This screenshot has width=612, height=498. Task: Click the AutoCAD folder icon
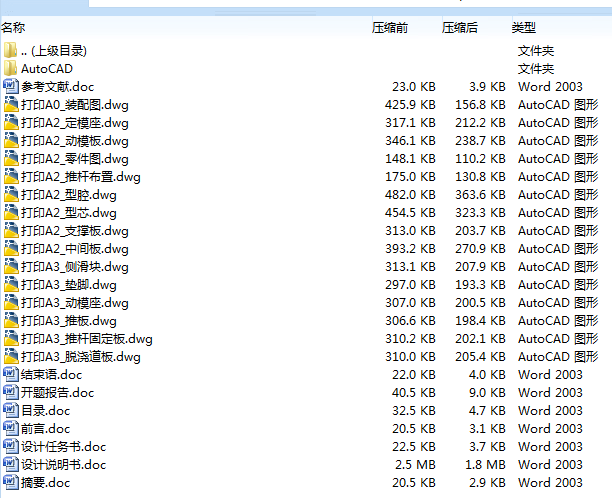coord(11,68)
